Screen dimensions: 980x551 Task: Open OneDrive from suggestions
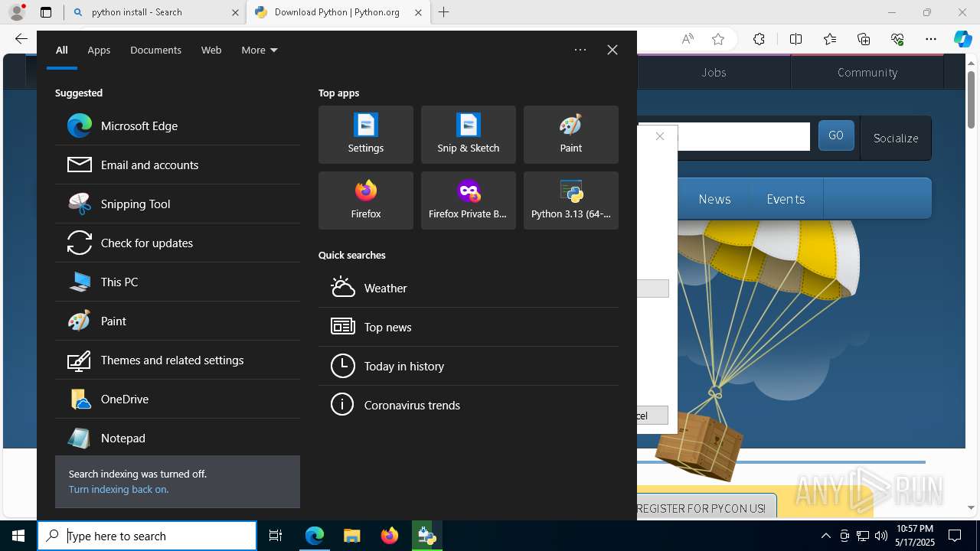click(178, 399)
